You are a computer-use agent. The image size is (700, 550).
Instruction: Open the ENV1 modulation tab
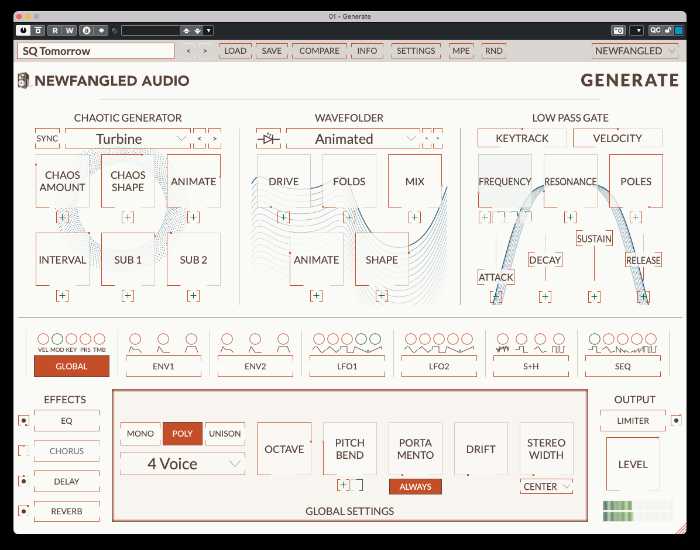point(163,367)
